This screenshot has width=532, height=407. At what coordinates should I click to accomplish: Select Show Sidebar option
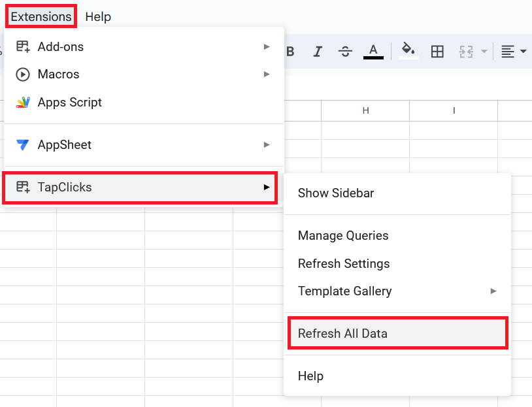pos(397,193)
